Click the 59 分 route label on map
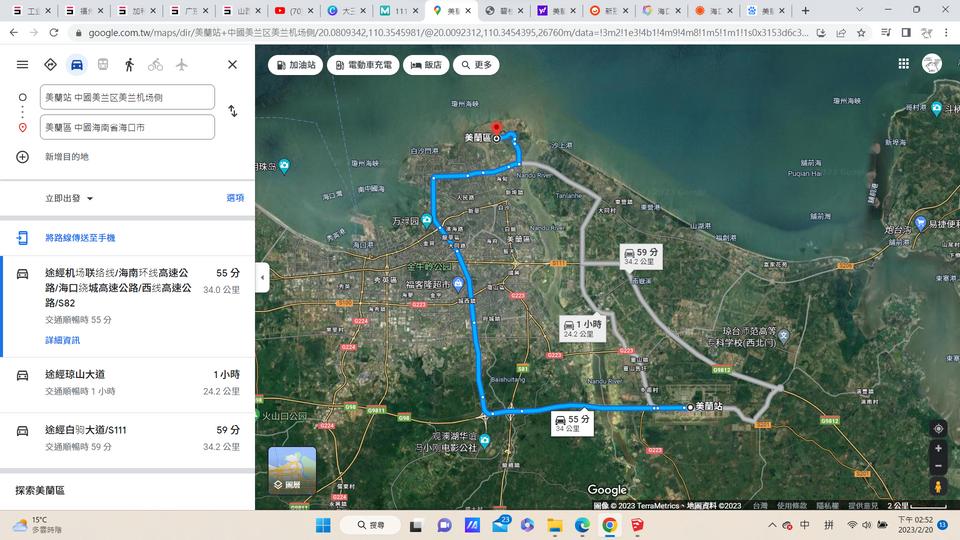This screenshot has height=540, width=960. [640, 256]
